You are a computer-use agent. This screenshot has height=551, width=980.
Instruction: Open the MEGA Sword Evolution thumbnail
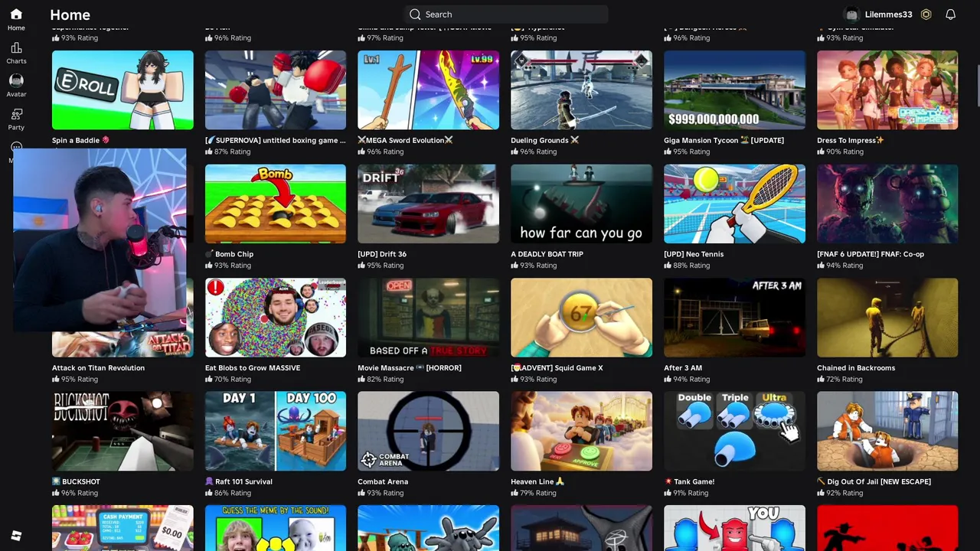[x=428, y=90]
